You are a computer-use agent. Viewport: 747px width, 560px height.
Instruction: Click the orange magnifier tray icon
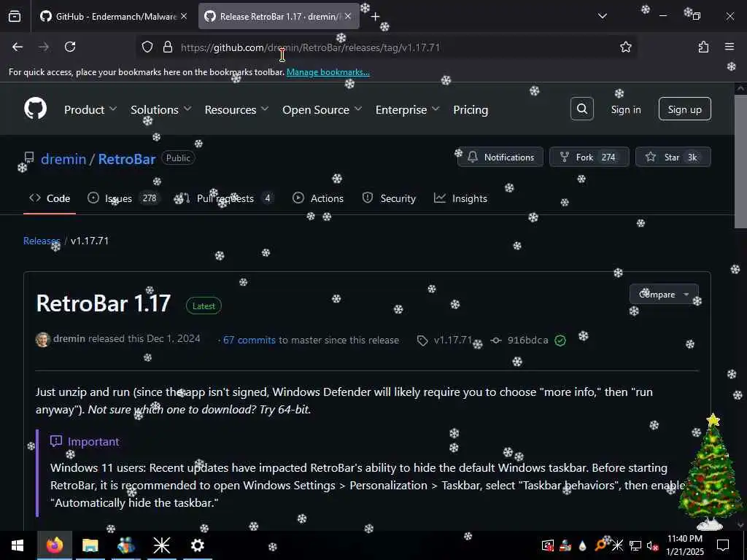click(600, 545)
